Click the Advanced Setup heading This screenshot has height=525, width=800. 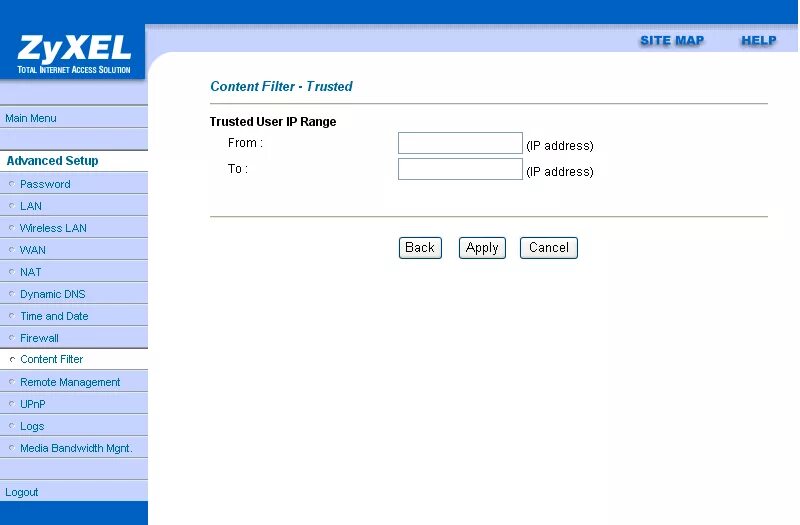[x=52, y=161]
